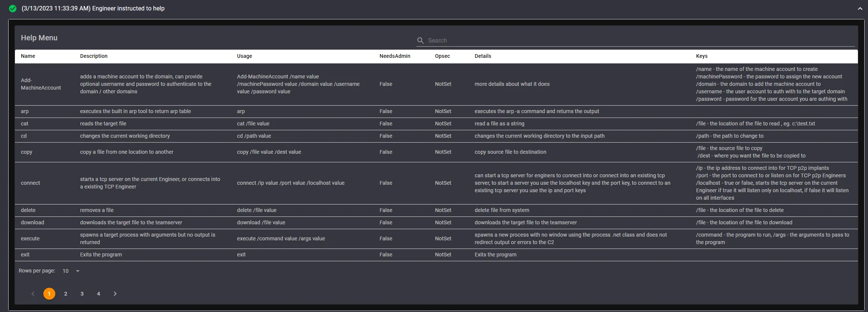The image size is (868, 312).
Task: Sort by the Description column header
Action: tap(94, 56)
